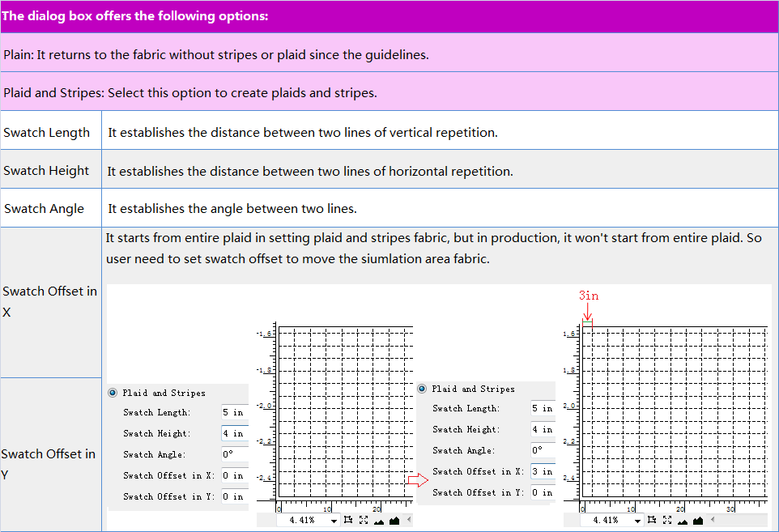779x532 pixels.
Task: Open the right 4.41% zoom dropdown
Action: [x=637, y=521]
